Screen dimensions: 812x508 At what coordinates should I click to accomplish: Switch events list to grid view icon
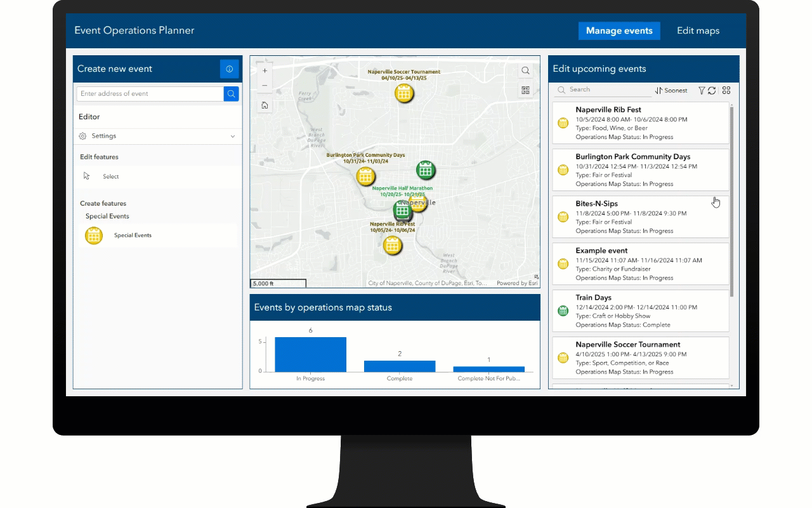(x=726, y=90)
